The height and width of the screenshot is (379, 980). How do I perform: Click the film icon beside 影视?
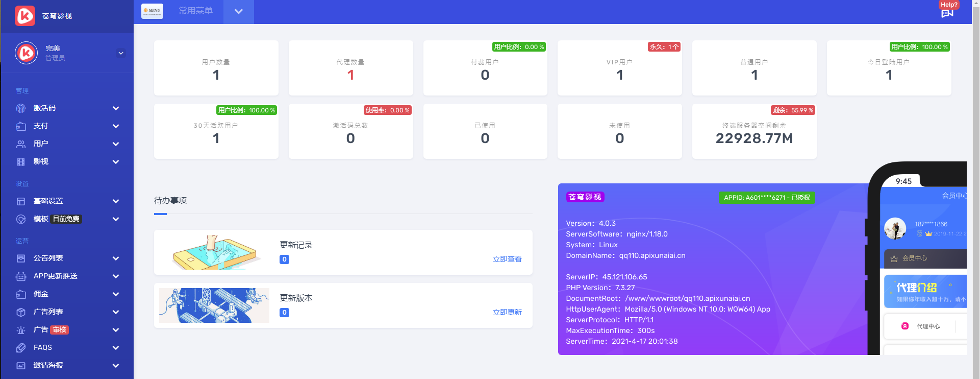tap(21, 162)
